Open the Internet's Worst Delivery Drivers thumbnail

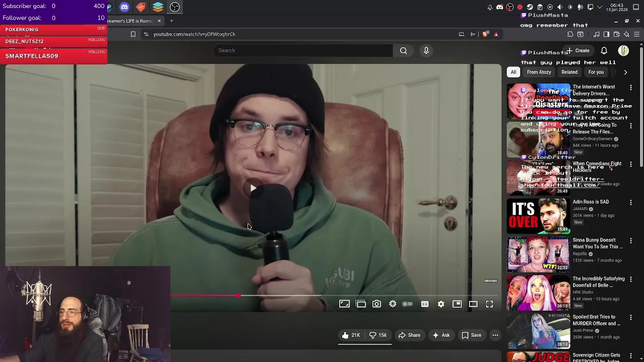(x=538, y=101)
